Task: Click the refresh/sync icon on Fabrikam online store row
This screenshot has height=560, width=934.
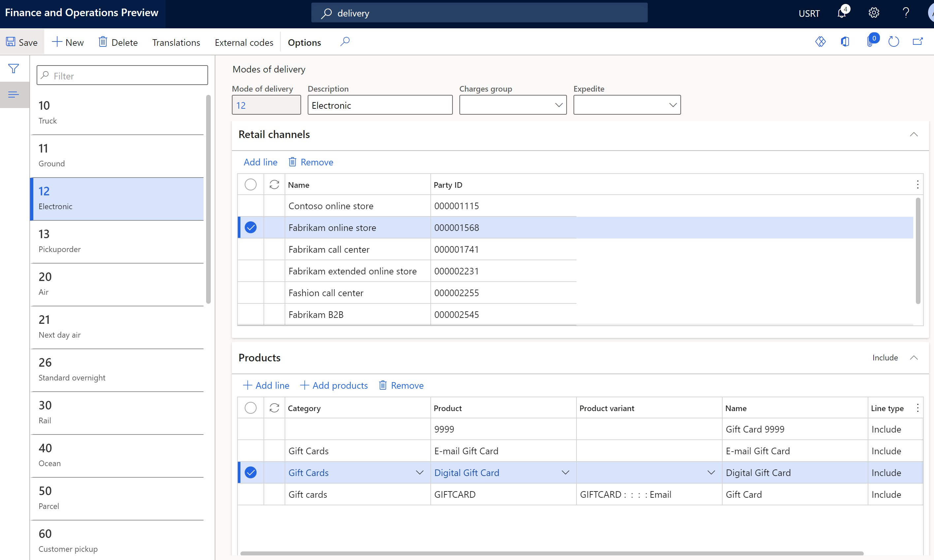Action: pos(273,227)
